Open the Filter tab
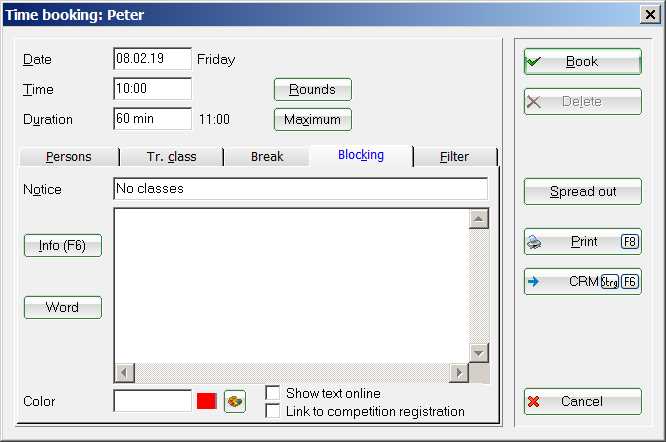 (x=455, y=157)
